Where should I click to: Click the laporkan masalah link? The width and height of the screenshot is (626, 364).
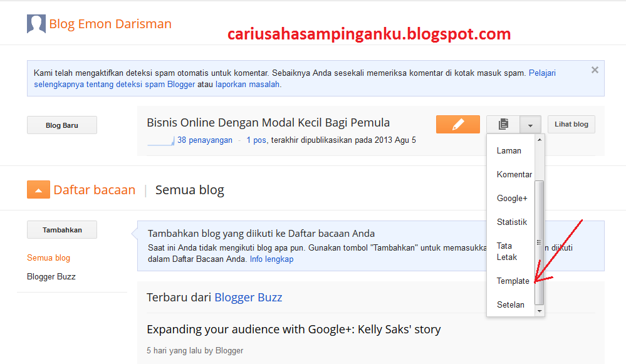pos(248,84)
